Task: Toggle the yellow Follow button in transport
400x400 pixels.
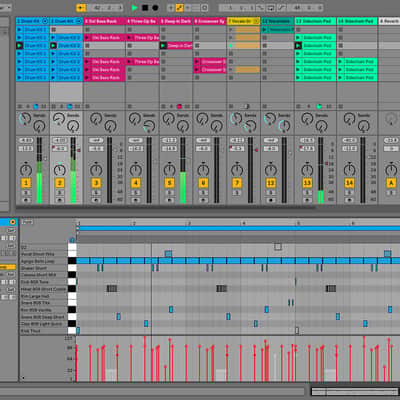Action: coord(81,8)
